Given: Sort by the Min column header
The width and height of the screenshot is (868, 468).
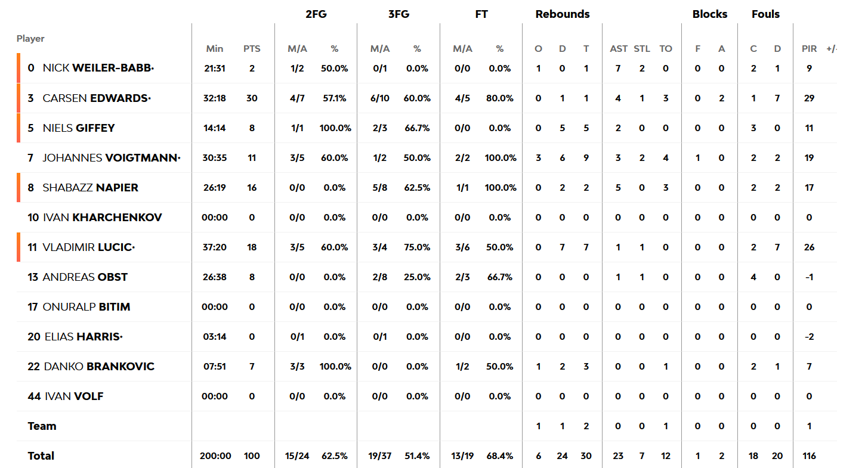Looking at the screenshot, I should click(x=215, y=49).
